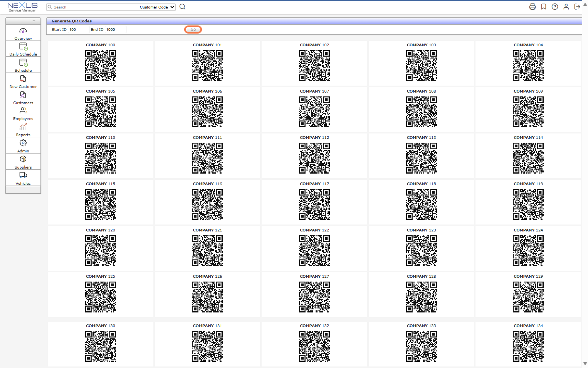This screenshot has width=588, height=368.
Task: Click the COMPANY 130 label
Action: click(101, 326)
